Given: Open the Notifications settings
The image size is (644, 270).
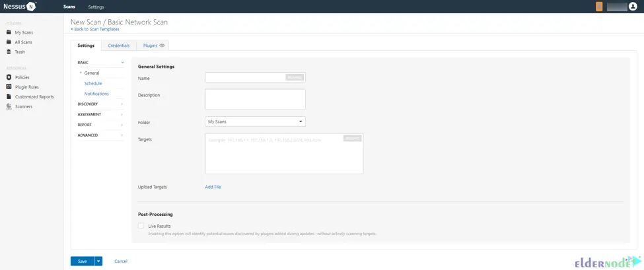Looking at the screenshot, I should coord(96,94).
